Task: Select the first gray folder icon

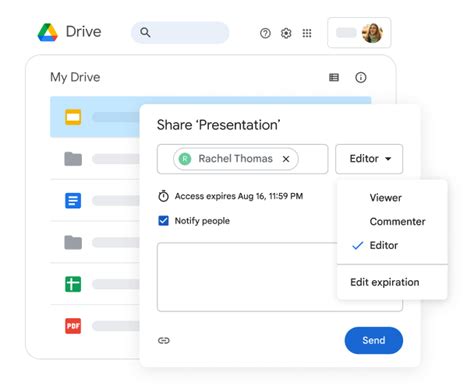Action: tap(73, 159)
